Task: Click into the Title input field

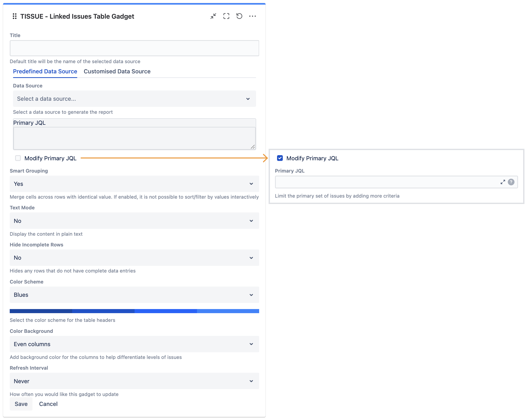Action: tap(134, 48)
